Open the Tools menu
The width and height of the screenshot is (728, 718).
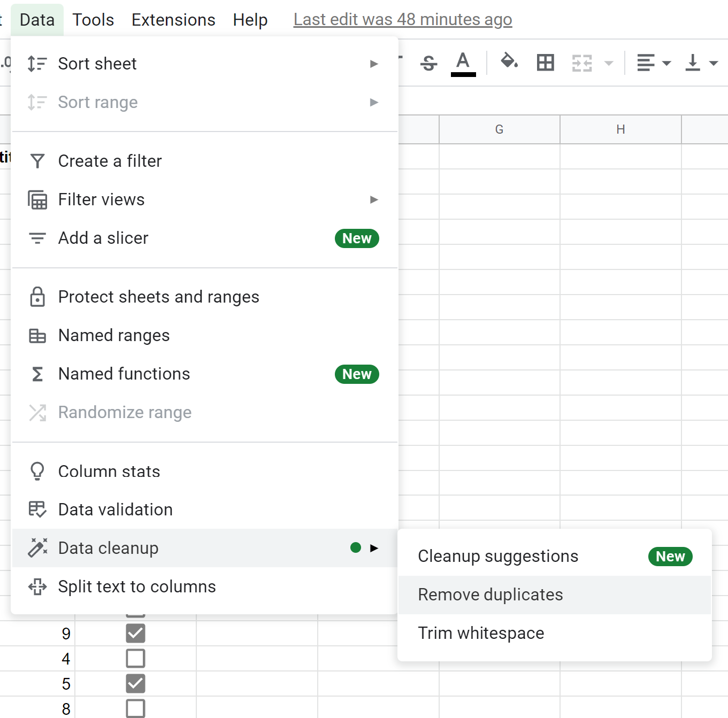93,19
